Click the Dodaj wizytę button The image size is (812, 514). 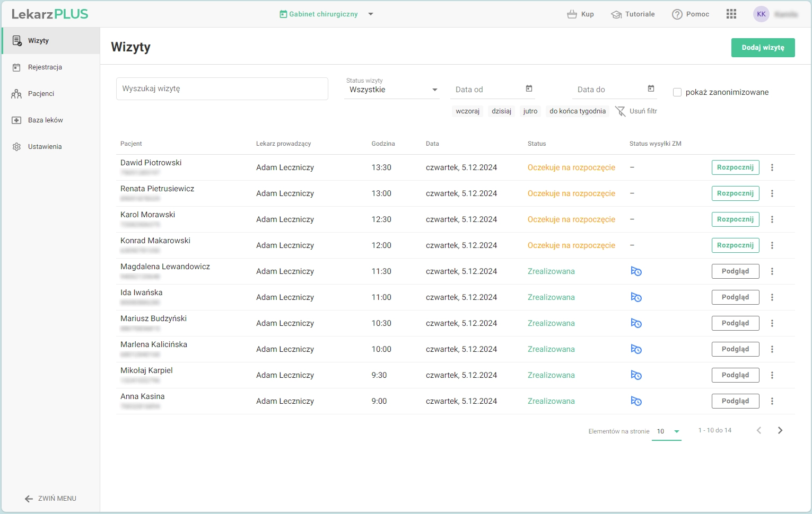click(762, 48)
